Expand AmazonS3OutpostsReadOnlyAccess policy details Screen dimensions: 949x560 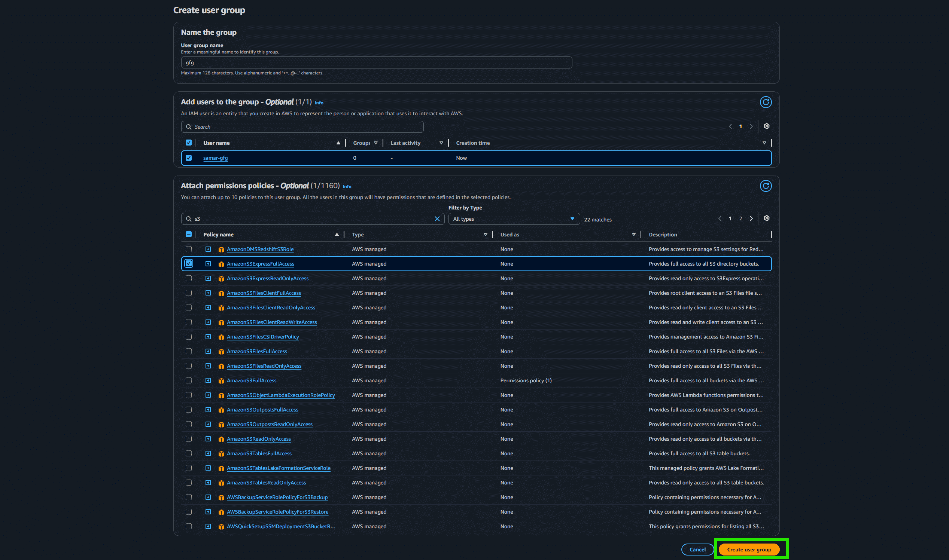point(208,424)
